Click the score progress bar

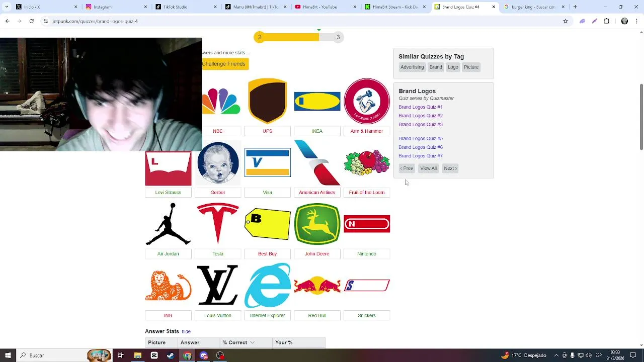pos(299,37)
